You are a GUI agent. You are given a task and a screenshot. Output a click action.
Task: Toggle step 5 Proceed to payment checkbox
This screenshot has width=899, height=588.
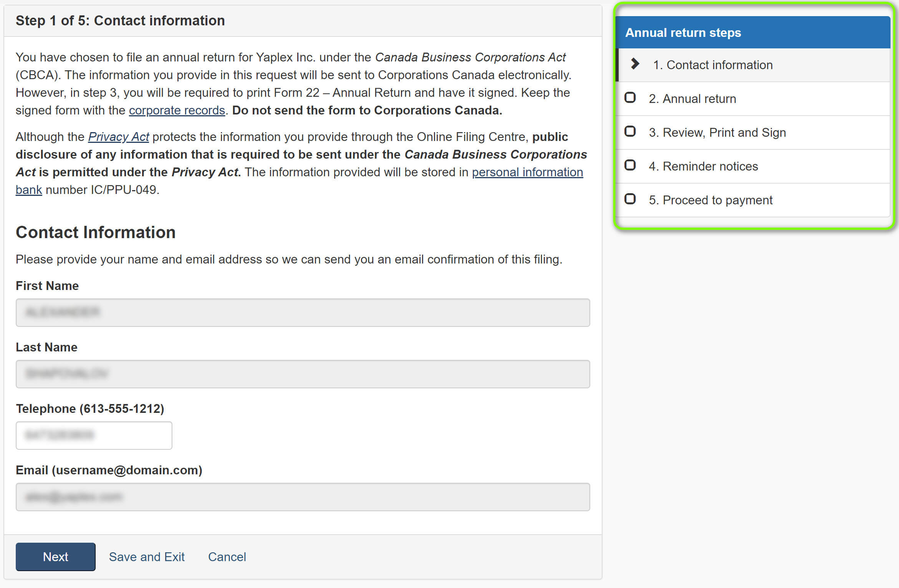click(x=632, y=199)
